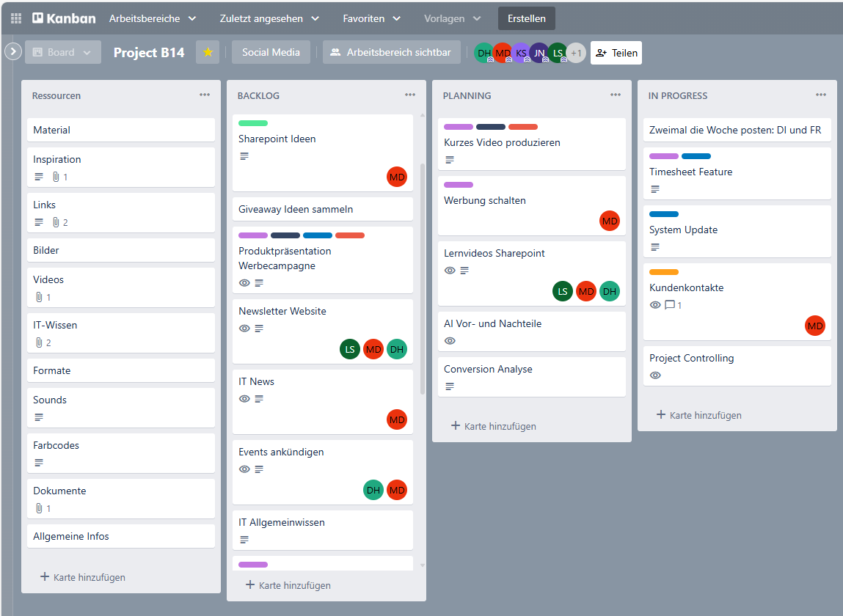This screenshot has height=616, width=843.
Task: Click the KS member avatar in header
Action: (521, 53)
